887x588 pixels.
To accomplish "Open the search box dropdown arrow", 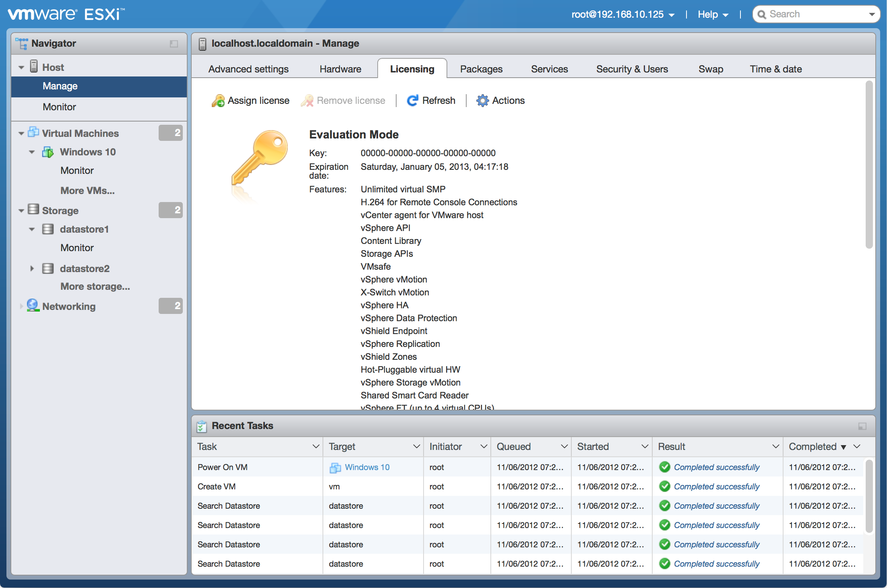I will [872, 14].
